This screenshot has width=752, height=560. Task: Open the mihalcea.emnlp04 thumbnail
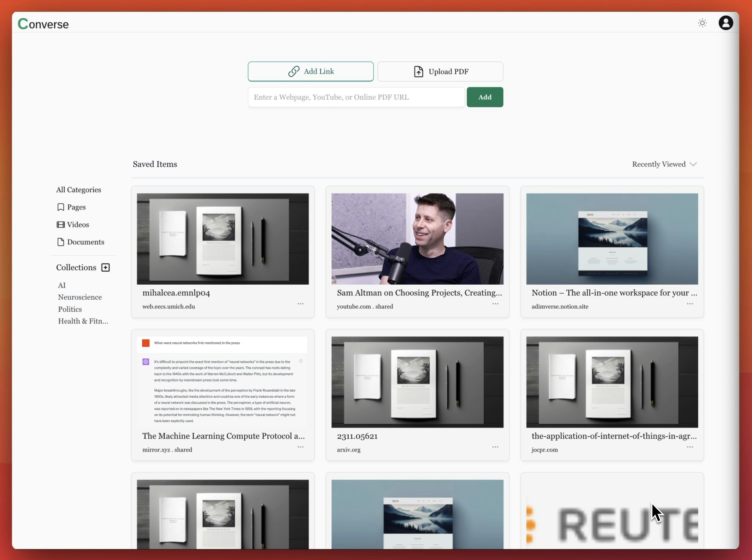(223, 239)
